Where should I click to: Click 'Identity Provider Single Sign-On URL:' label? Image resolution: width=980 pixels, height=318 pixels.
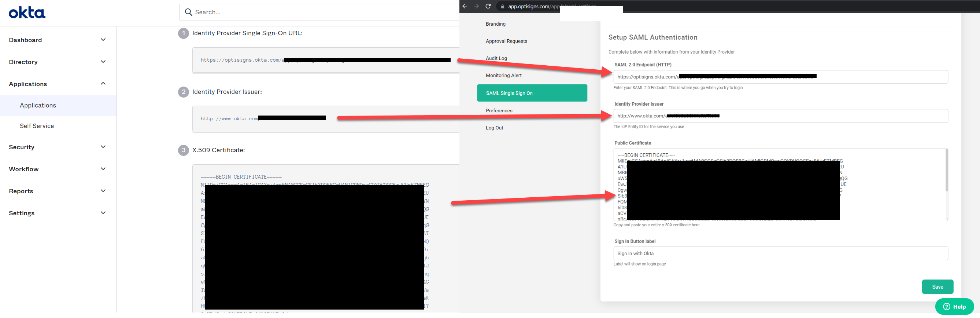(x=247, y=33)
